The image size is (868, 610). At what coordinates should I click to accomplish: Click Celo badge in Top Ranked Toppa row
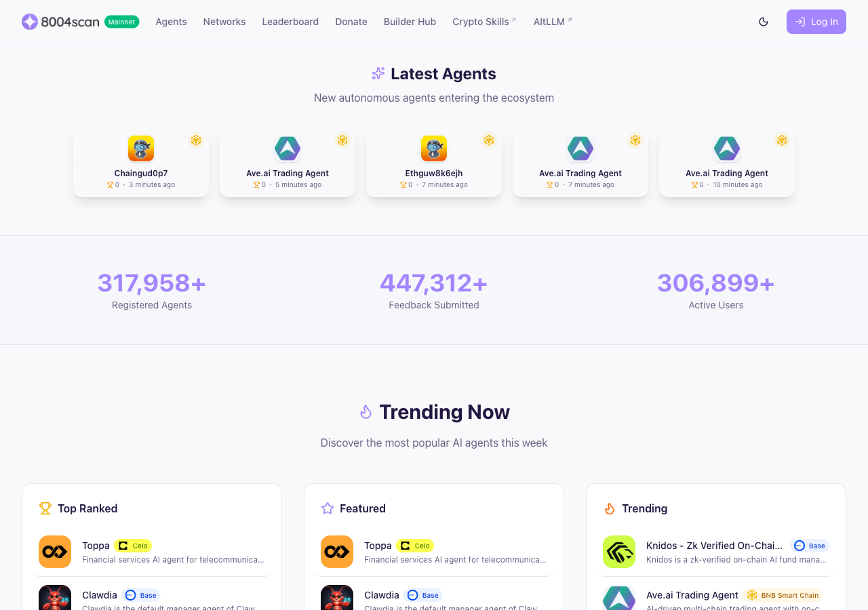pyautogui.click(x=133, y=546)
